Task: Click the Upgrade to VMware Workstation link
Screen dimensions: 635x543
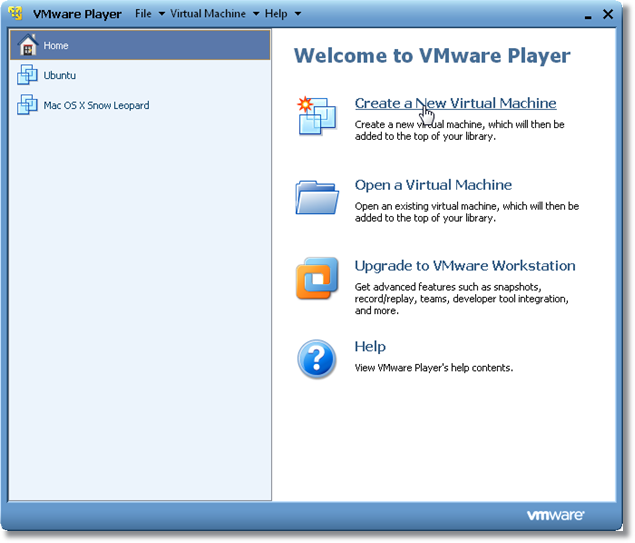Action: [465, 266]
